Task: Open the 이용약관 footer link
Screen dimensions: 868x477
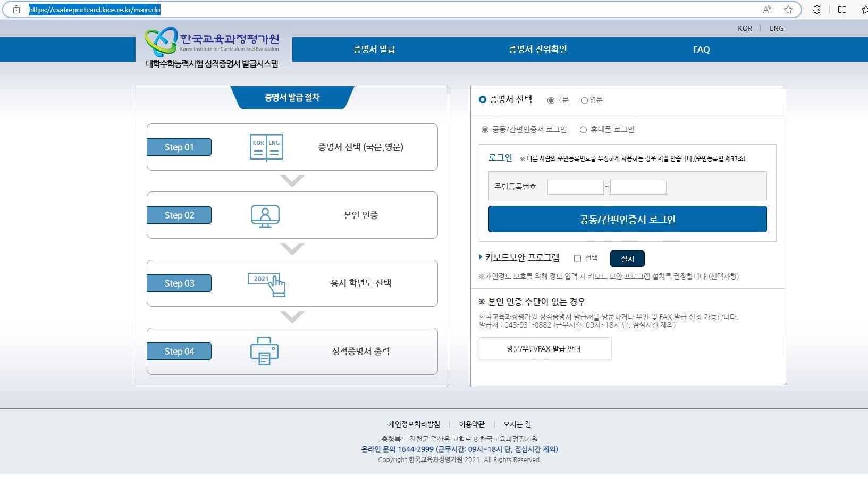Action: [472, 424]
